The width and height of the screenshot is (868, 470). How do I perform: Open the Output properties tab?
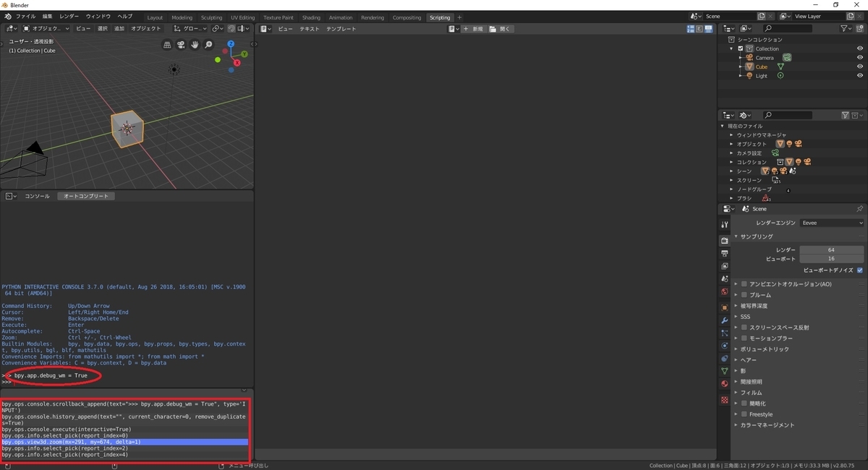(724, 253)
